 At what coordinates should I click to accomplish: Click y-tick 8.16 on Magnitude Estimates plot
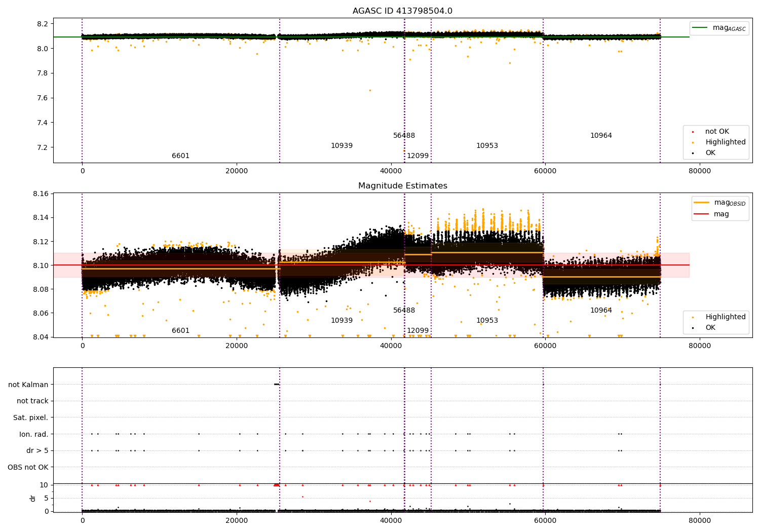coord(40,194)
